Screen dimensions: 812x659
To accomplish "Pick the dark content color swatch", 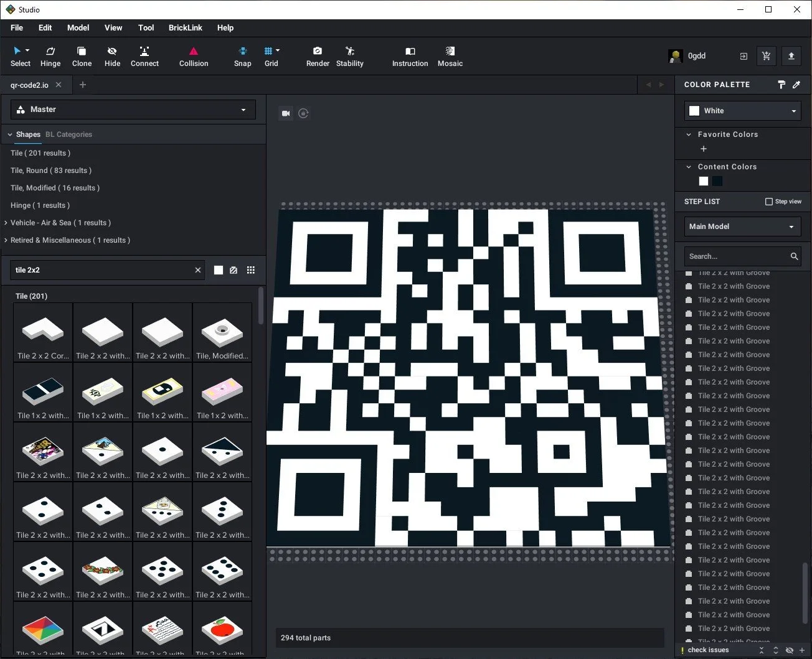I will point(717,181).
